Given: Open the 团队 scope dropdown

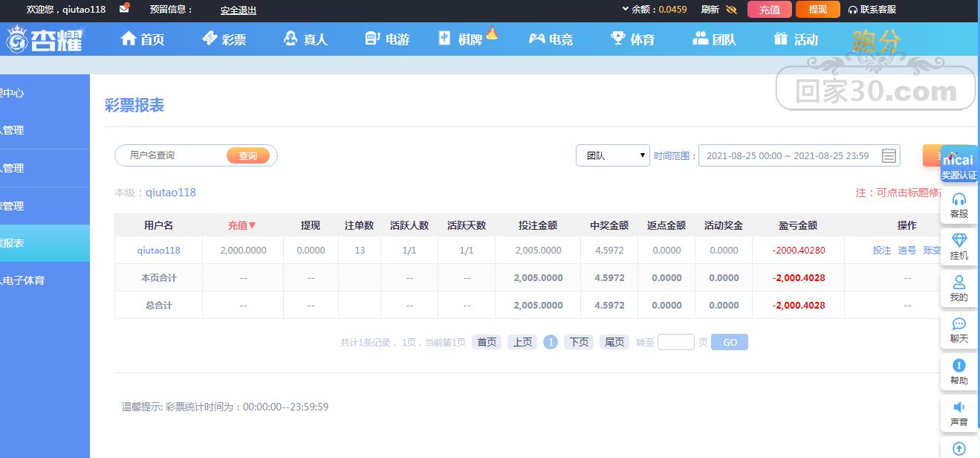Looking at the screenshot, I should [613, 155].
